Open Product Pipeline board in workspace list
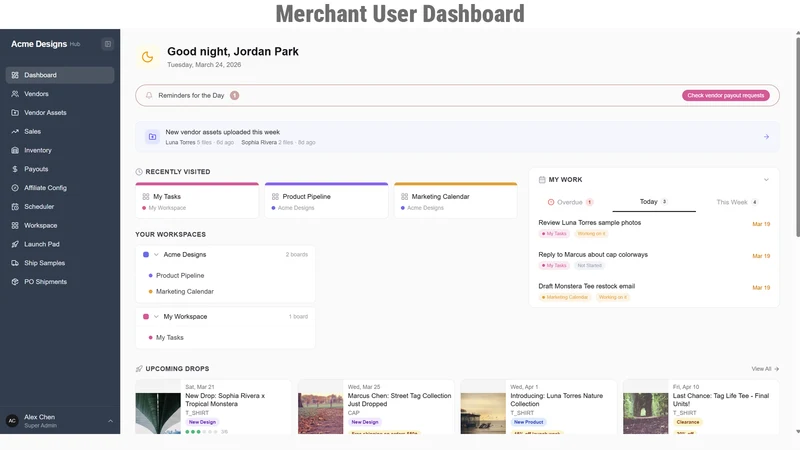The height and width of the screenshot is (450, 800). tap(180, 276)
